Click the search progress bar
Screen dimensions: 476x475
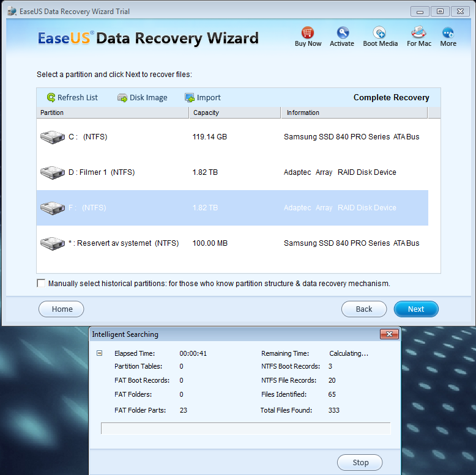[x=245, y=429]
